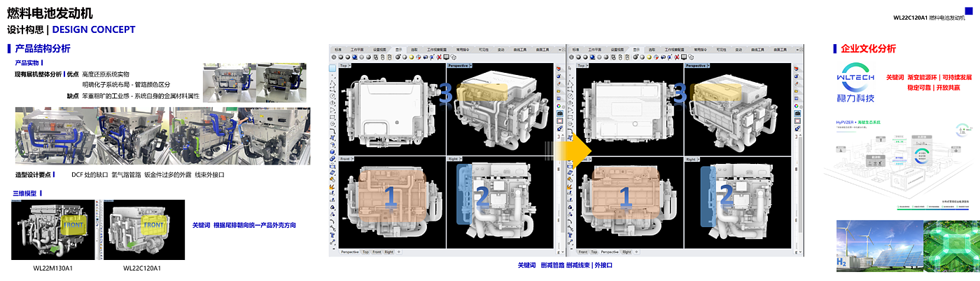The image size is (980, 281).
Task: Click the camera icon in left window right sidebar
Action: tap(559, 114)
